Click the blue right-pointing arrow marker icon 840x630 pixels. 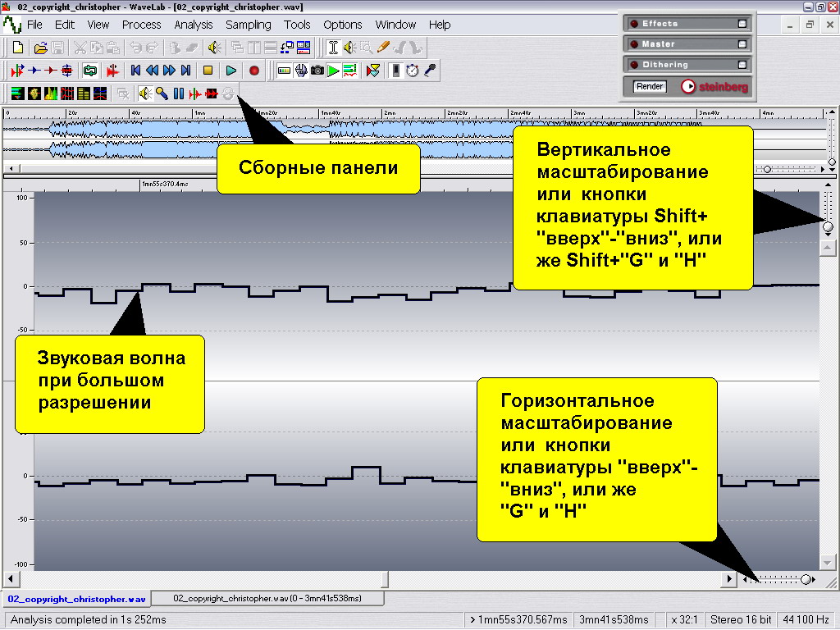(34, 71)
